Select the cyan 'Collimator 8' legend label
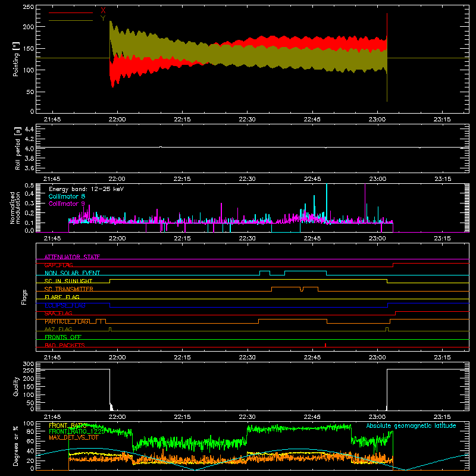Viewport: 476px width, 476px height. tap(67, 196)
